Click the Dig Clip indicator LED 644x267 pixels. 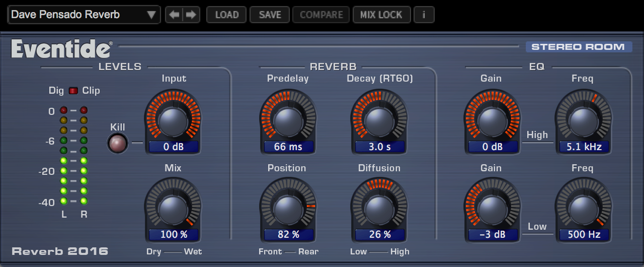(x=73, y=91)
